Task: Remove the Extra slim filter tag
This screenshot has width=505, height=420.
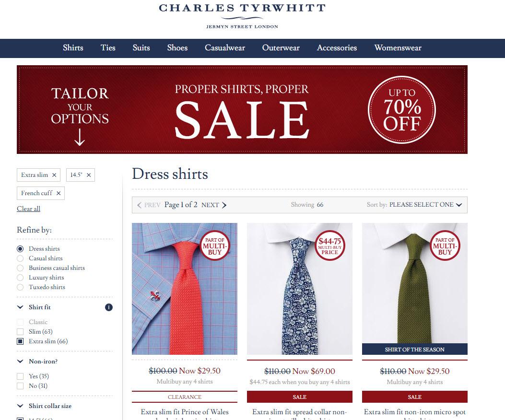Action: point(54,175)
